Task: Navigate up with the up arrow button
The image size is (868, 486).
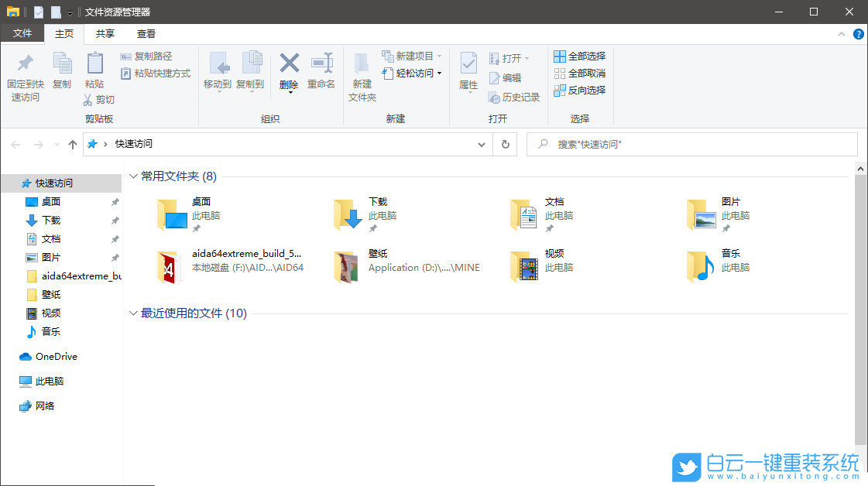Action: [73, 144]
